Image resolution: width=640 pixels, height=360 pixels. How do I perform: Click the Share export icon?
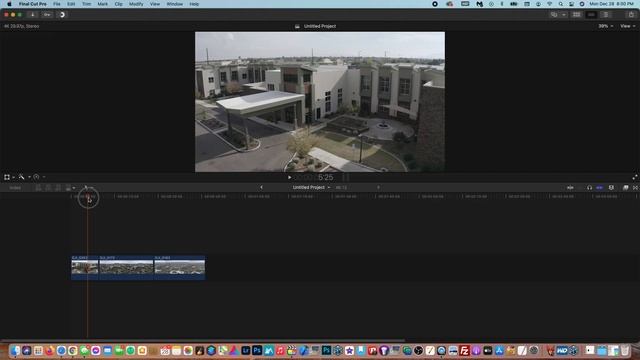[x=631, y=15]
